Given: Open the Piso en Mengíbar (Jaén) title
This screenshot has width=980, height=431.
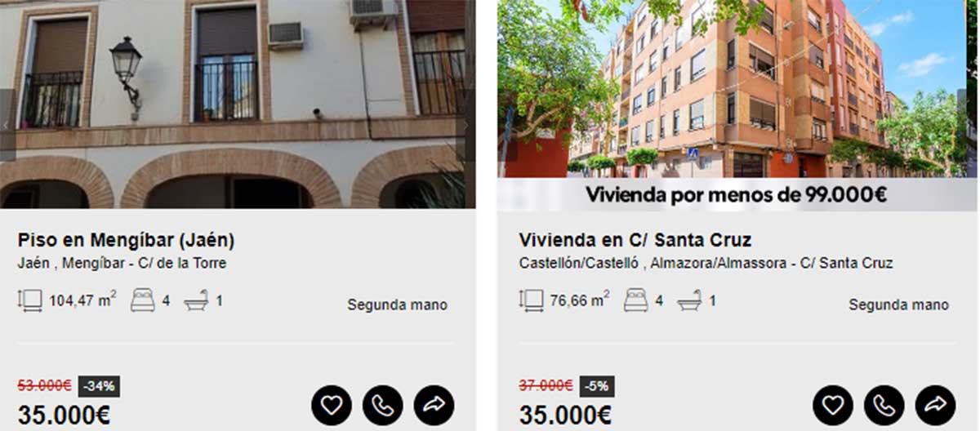Looking at the screenshot, I should (x=126, y=241).
